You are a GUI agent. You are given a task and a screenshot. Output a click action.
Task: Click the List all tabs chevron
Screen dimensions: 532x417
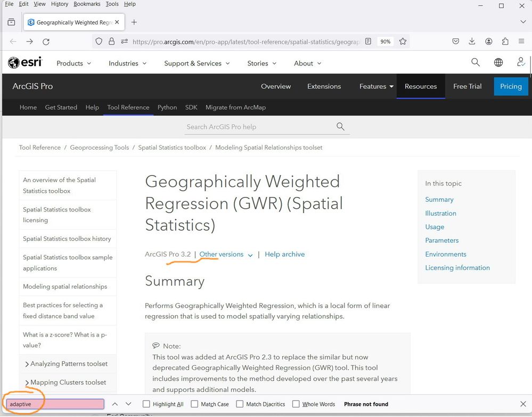tap(522, 22)
